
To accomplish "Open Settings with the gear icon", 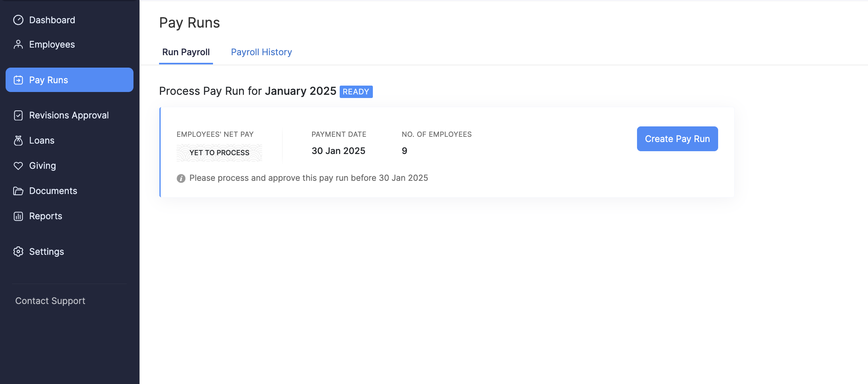I will [x=18, y=251].
